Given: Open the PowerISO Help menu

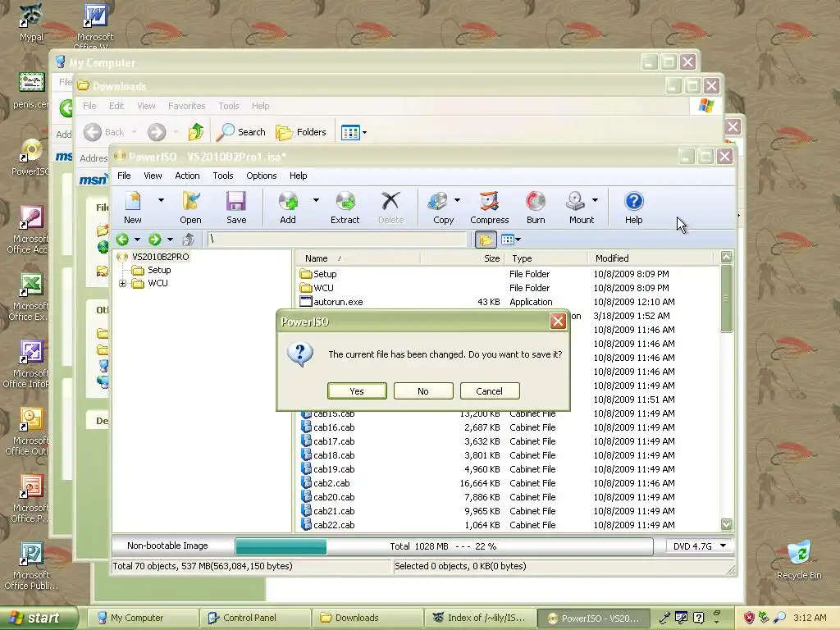Looking at the screenshot, I should point(299,176).
